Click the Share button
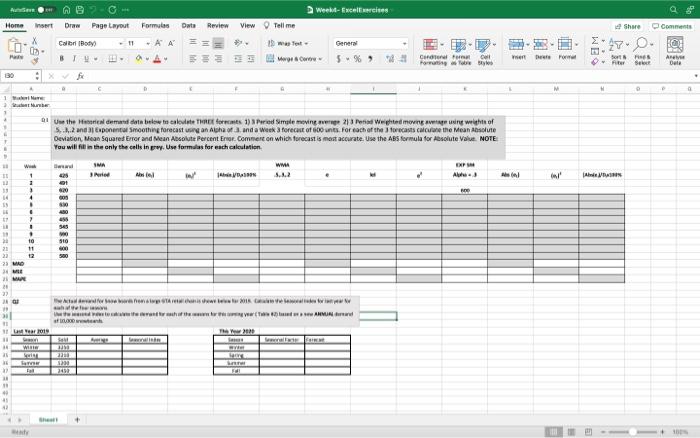 pyautogui.click(x=628, y=26)
